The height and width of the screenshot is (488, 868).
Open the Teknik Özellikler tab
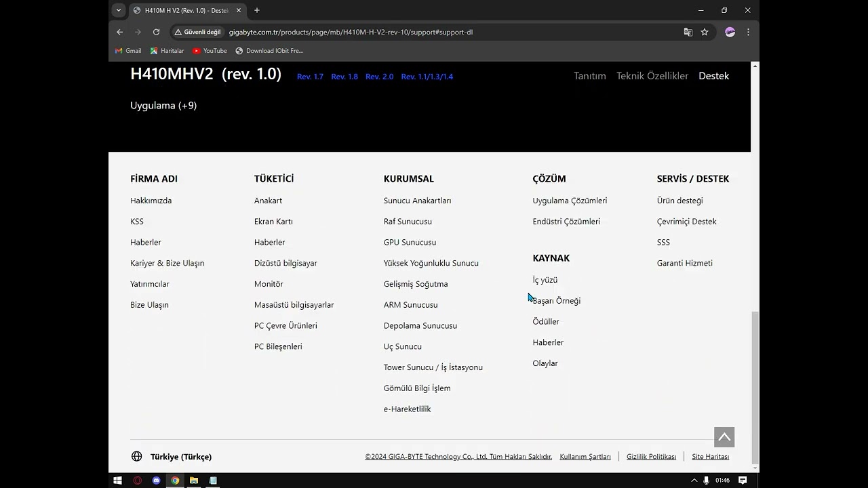point(652,76)
